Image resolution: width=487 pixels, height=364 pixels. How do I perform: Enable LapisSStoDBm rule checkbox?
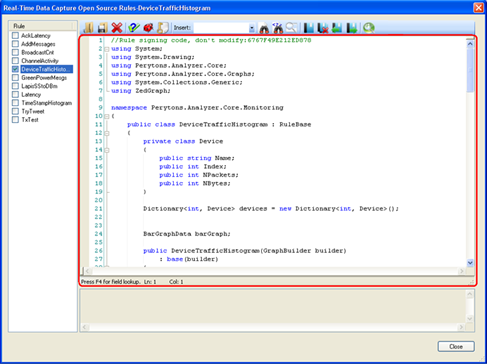(x=15, y=86)
